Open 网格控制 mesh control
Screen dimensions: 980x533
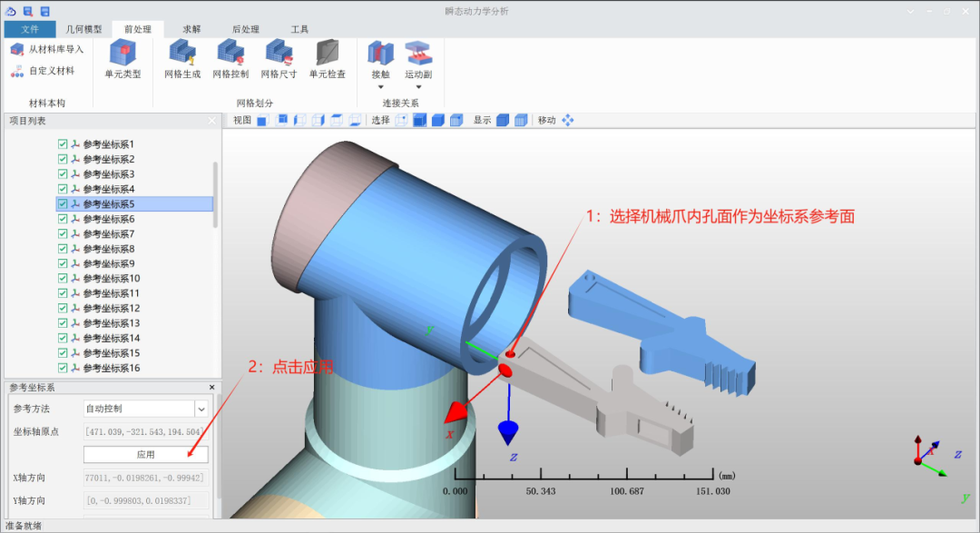(x=230, y=59)
